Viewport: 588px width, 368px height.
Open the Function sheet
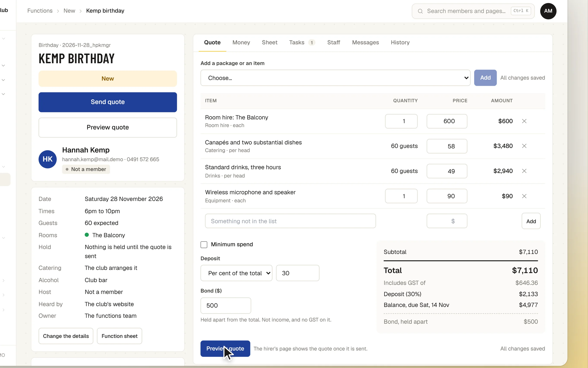pos(119,336)
